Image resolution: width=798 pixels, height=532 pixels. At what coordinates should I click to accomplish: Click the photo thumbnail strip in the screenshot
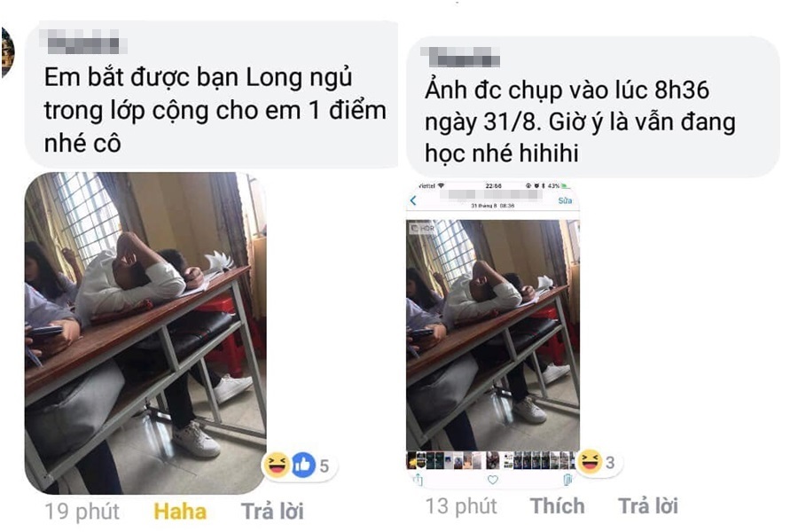coord(493,461)
